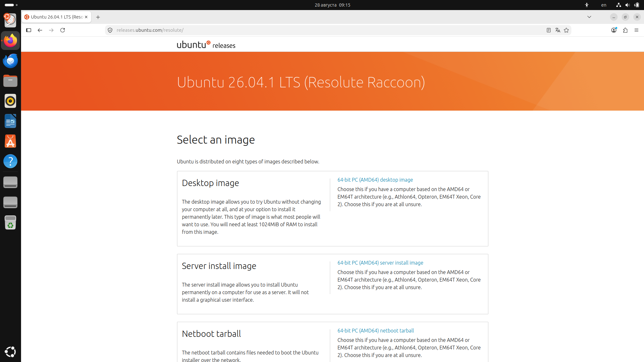
Task: Open the Ubuntu App Center
Action: pyautogui.click(x=10, y=141)
